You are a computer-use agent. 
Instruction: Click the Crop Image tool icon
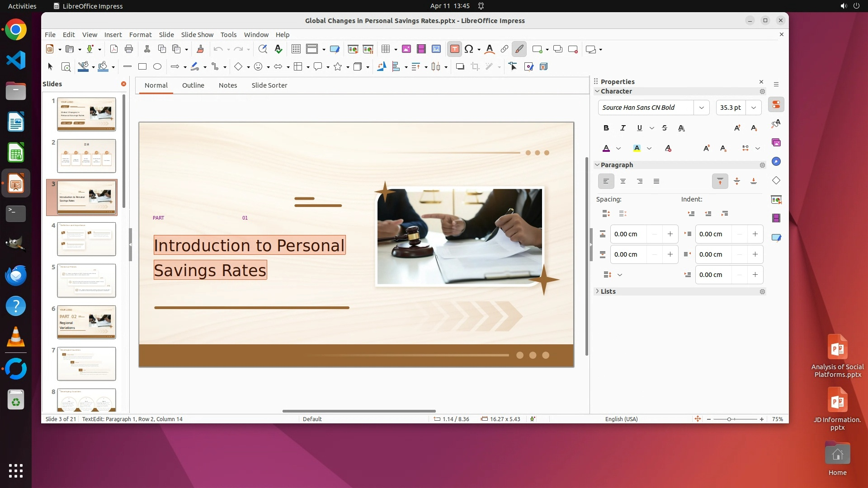475,67
